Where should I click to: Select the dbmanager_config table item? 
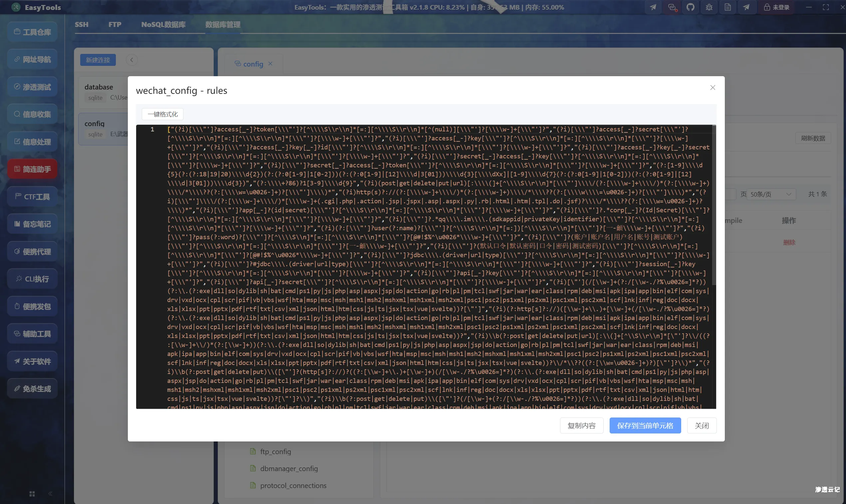289,468
